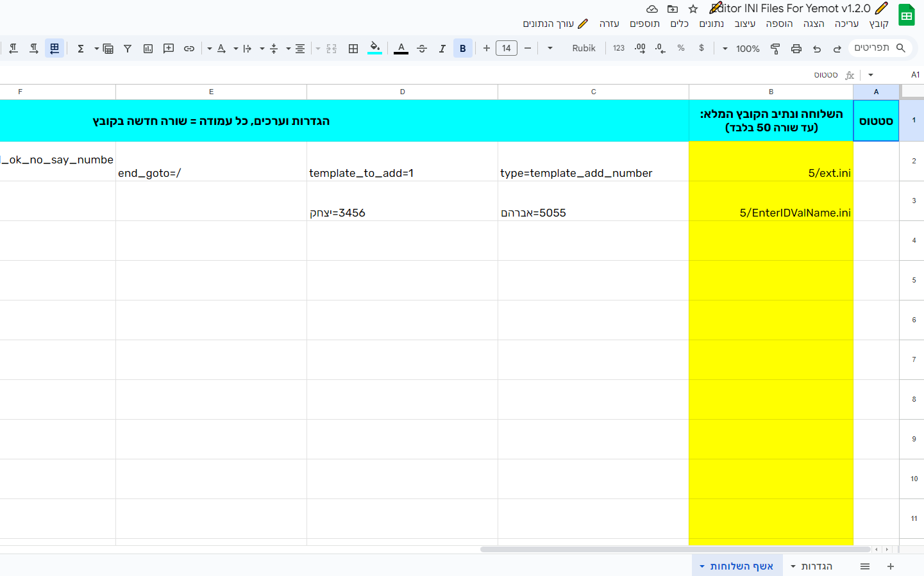Image resolution: width=924 pixels, height=576 pixels.
Task: Star the document with star icon
Action: point(693,9)
